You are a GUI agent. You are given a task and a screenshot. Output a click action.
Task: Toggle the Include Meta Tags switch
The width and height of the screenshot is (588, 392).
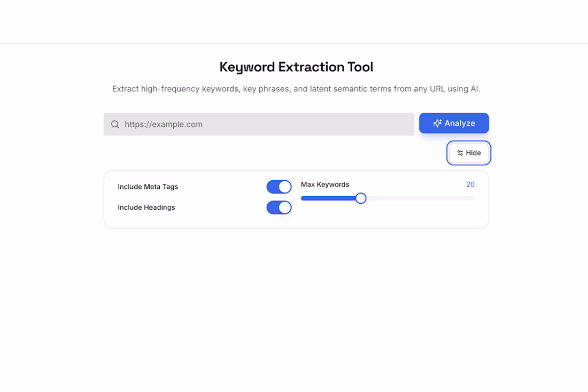pos(278,187)
